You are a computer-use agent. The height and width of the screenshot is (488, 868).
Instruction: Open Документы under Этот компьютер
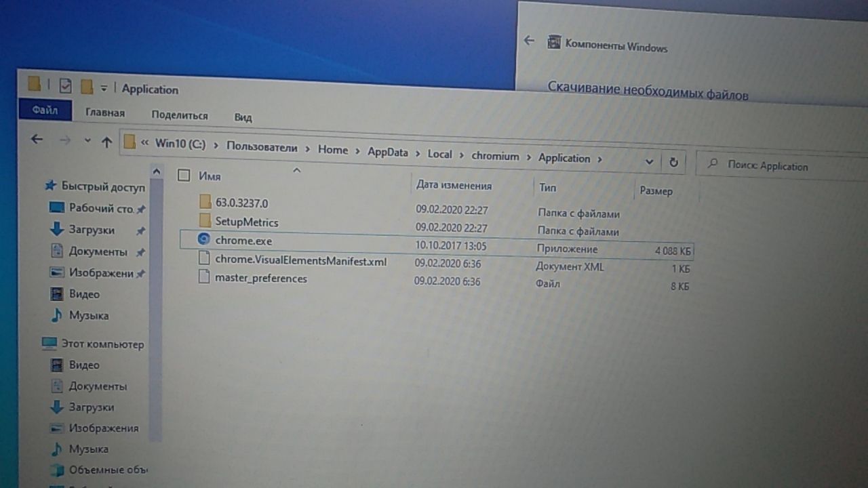[x=98, y=386]
